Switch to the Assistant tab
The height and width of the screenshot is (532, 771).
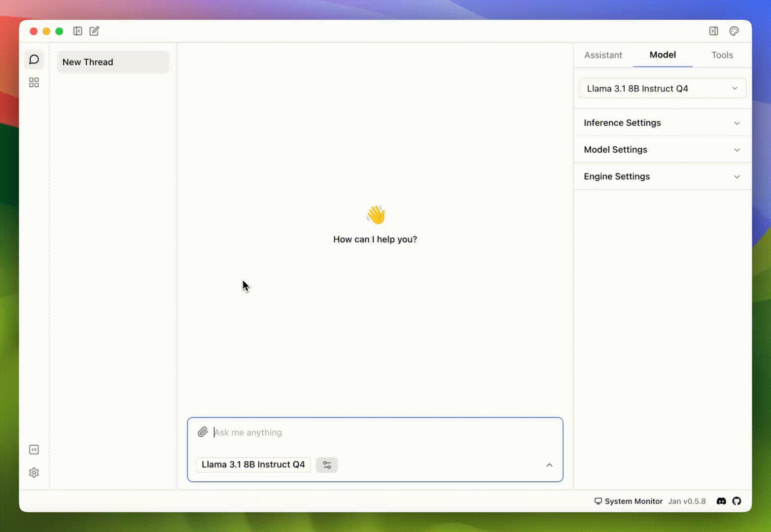pos(603,55)
